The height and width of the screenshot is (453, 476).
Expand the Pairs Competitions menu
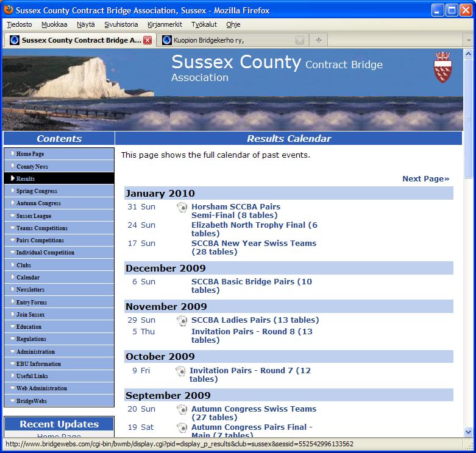(59, 240)
